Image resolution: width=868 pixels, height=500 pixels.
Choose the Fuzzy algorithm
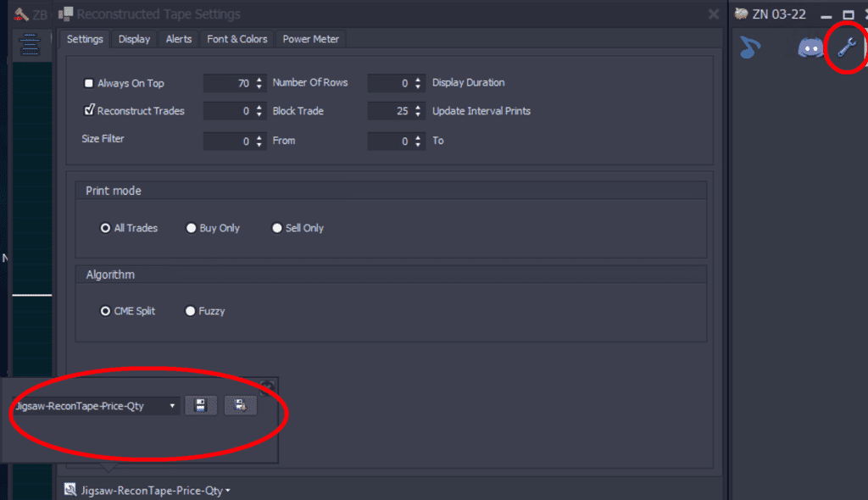coord(191,311)
